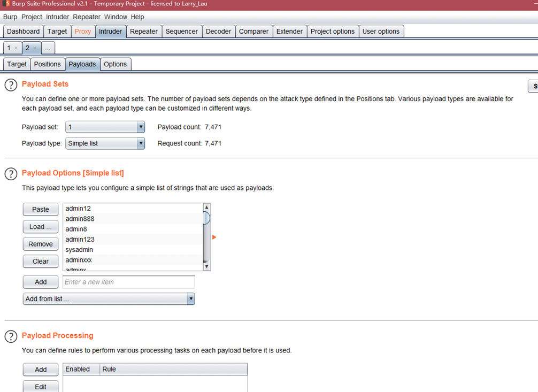Switch to the Dashboard tab
538x392 pixels.
coord(24,31)
